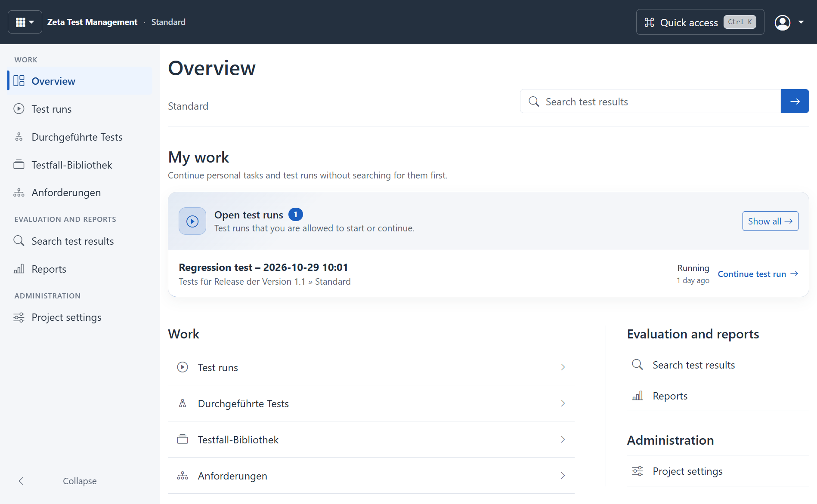This screenshot has width=817, height=504.
Task: Click the Running status text
Action: (693, 268)
